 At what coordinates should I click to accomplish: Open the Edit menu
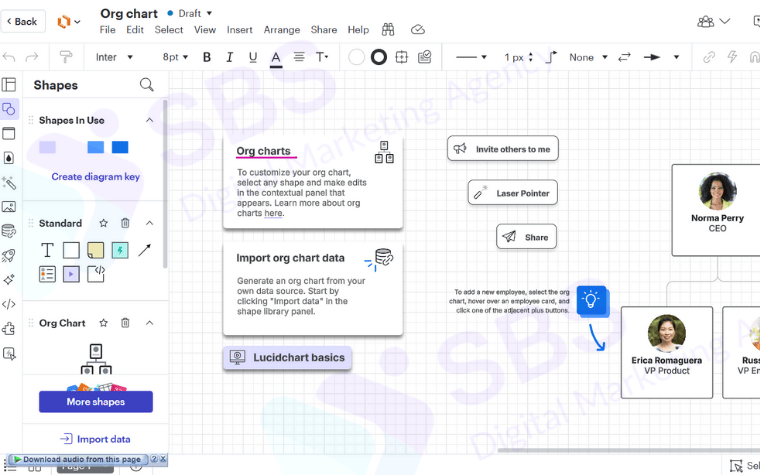coord(135,30)
